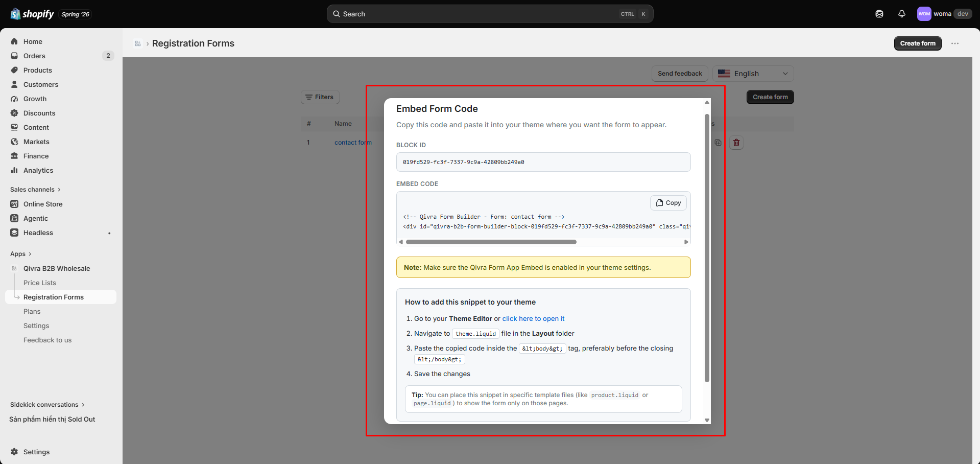Viewport: 980px width, 464px height.
Task: Click the Block ID field
Action: tap(543, 162)
